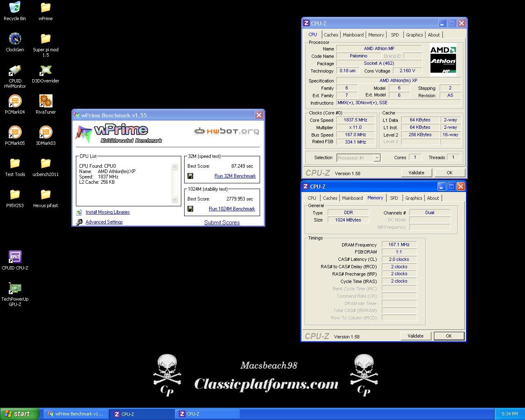Switch to Caches tab in upper CPU-Z
The image size is (525, 420).
click(x=331, y=35)
